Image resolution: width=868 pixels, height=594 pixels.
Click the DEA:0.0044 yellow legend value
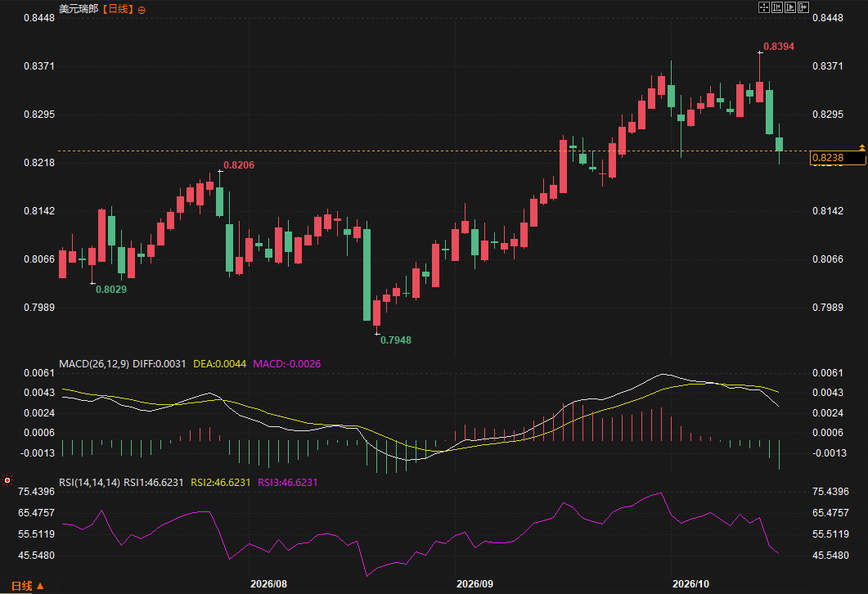point(220,364)
